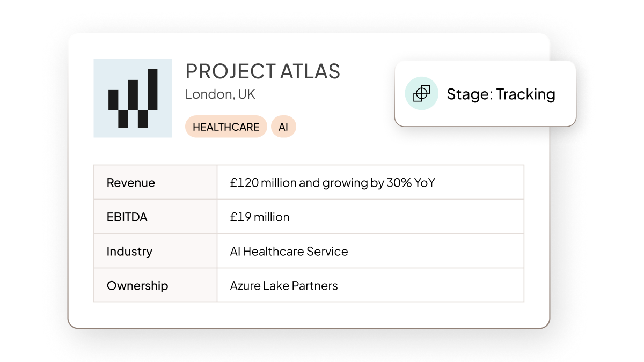Click the £120 million revenue figure
The image size is (644, 362).
click(x=263, y=183)
